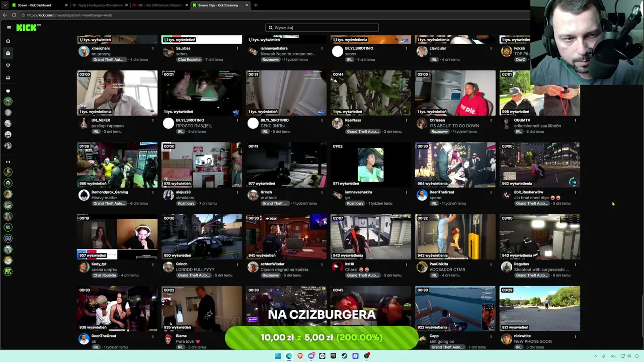Click the MS channel avatar in sidebar
Viewport: 644px width, 362px height.
click(8, 227)
